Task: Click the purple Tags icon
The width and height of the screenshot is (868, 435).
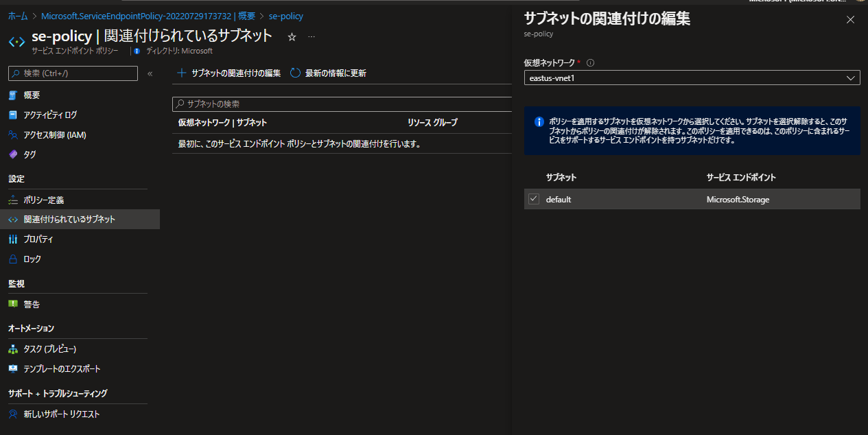Action: (13, 155)
